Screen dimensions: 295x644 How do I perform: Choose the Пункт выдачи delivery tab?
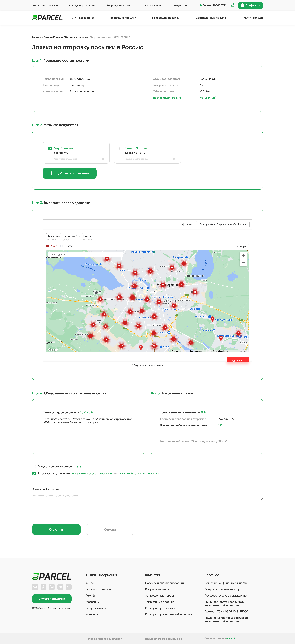coord(71,238)
